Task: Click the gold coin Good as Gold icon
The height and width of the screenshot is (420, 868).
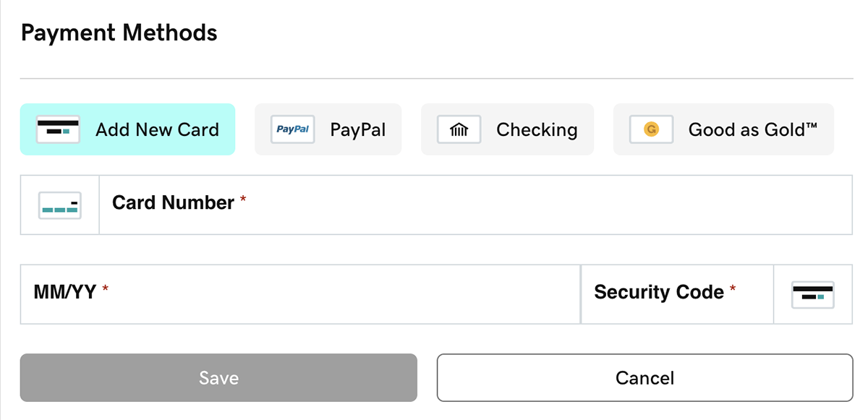Action: point(650,129)
